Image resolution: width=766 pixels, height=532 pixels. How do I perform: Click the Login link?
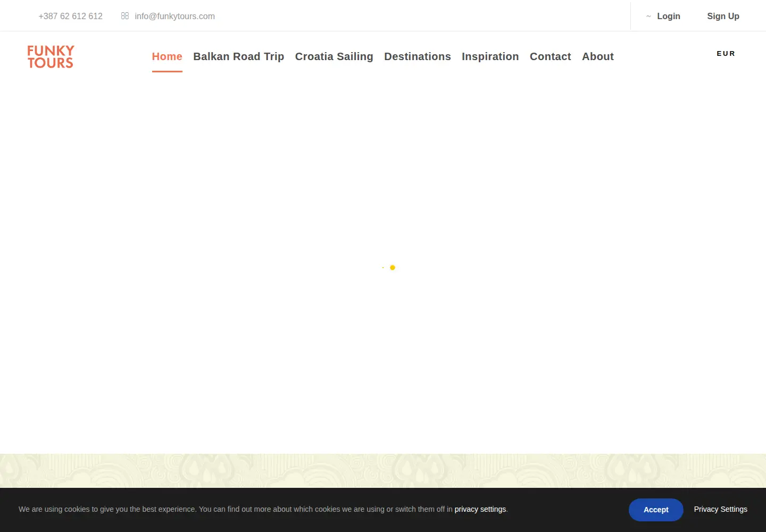[x=669, y=16]
